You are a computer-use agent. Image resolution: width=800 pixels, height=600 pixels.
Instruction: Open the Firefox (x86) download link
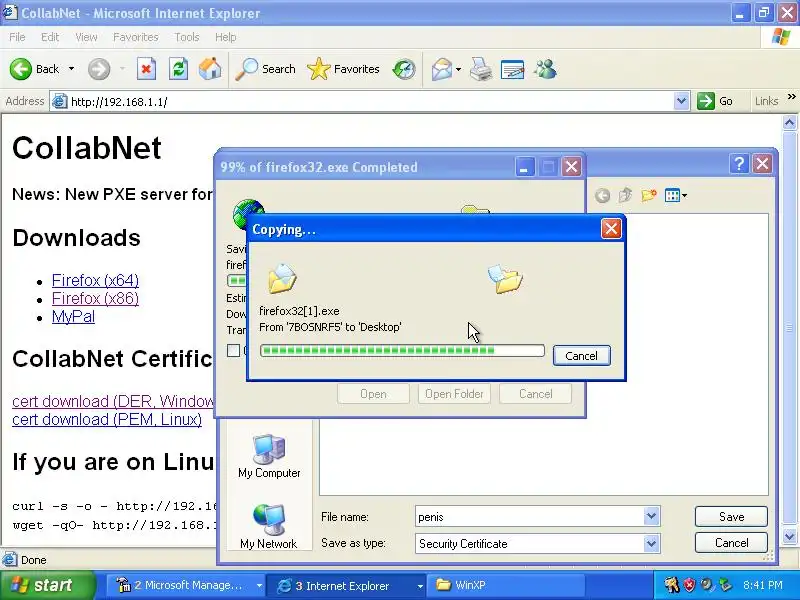(x=95, y=298)
